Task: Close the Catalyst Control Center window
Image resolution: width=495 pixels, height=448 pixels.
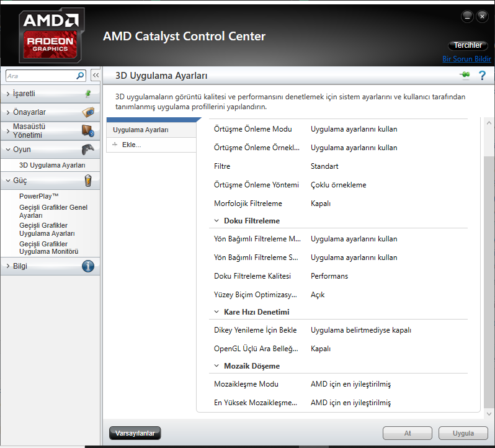Action: pos(482,16)
